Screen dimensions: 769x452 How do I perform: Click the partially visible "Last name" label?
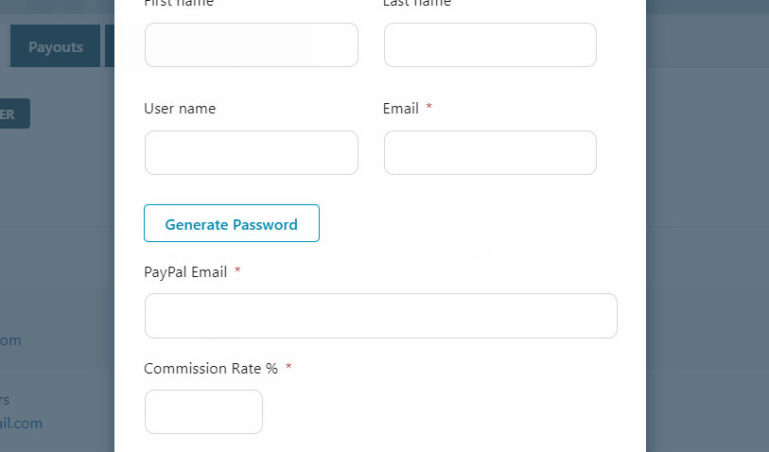(x=417, y=3)
